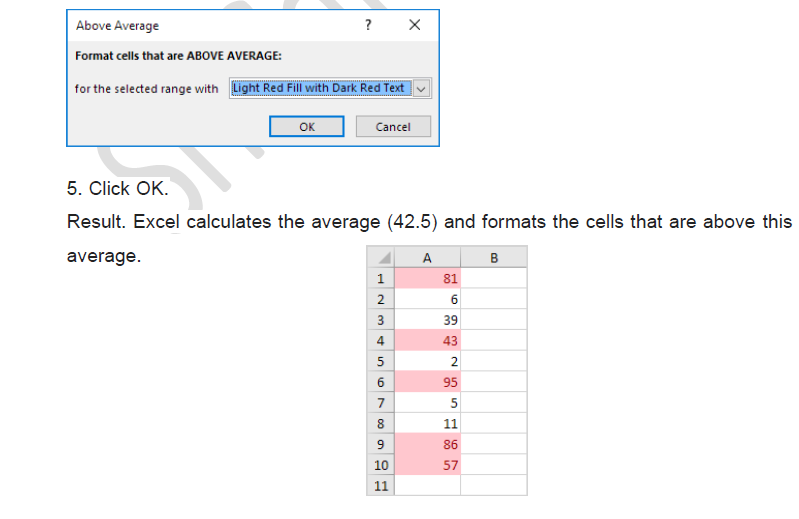Select column A header
The image size is (799, 519).
pyautogui.click(x=427, y=258)
